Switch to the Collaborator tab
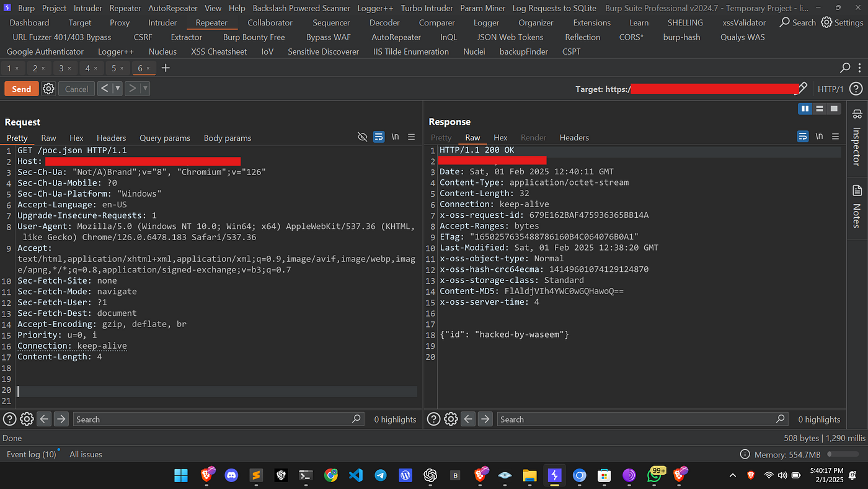This screenshot has height=489, width=868. coord(270,22)
